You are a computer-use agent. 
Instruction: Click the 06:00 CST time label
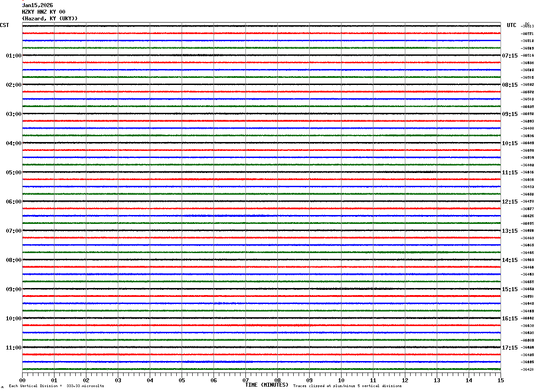14,202
